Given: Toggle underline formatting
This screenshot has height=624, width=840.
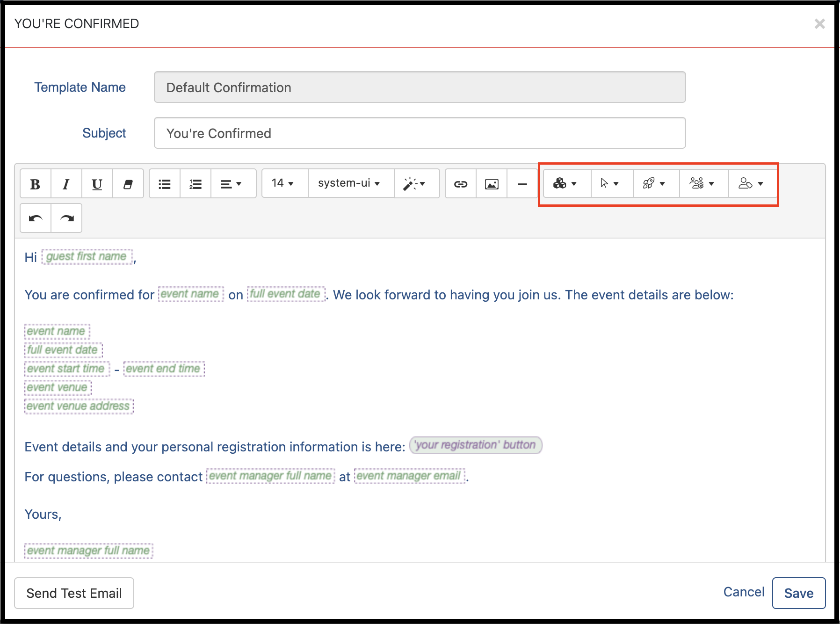Looking at the screenshot, I should coord(97,184).
